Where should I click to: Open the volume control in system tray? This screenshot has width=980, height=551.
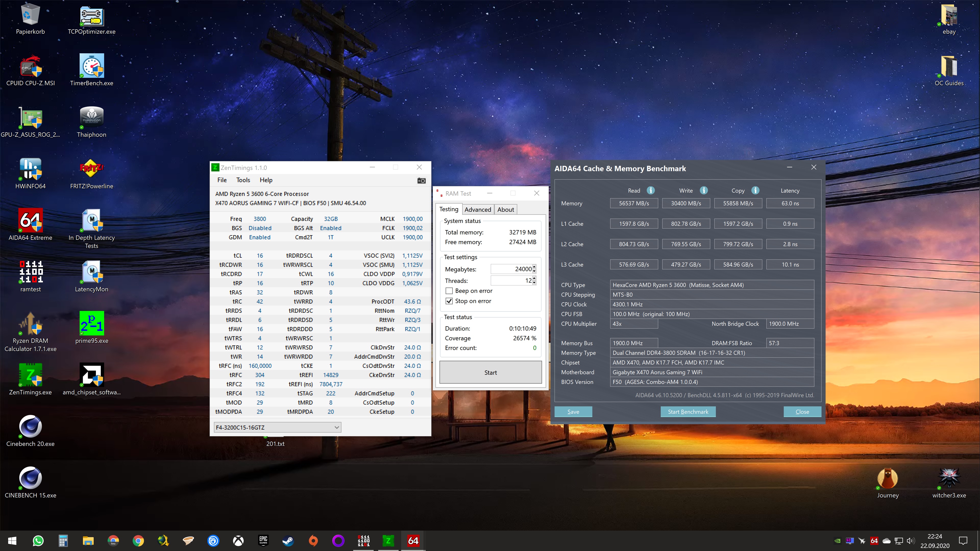911,541
